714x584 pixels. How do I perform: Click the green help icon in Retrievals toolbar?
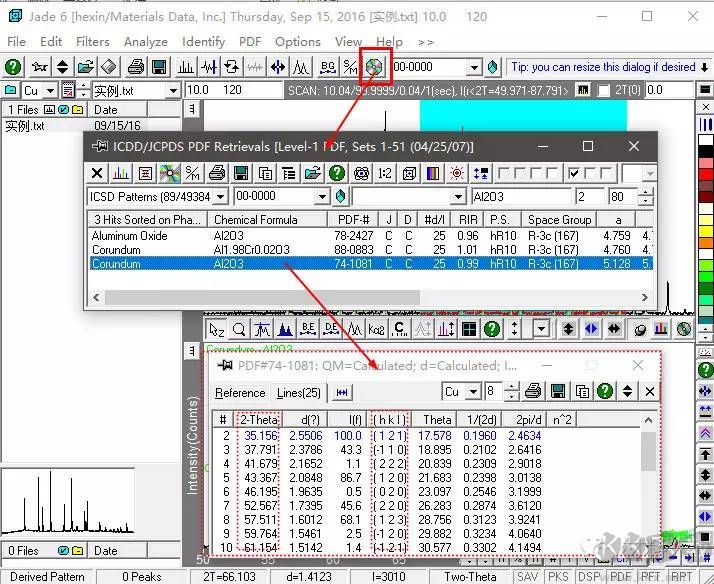[x=337, y=173]
